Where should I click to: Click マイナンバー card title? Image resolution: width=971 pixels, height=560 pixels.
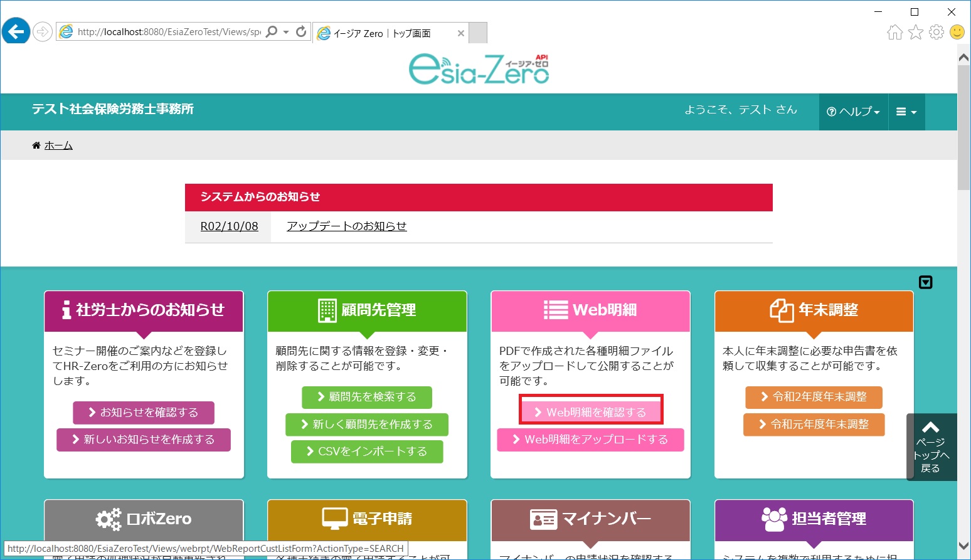point(607,519)
